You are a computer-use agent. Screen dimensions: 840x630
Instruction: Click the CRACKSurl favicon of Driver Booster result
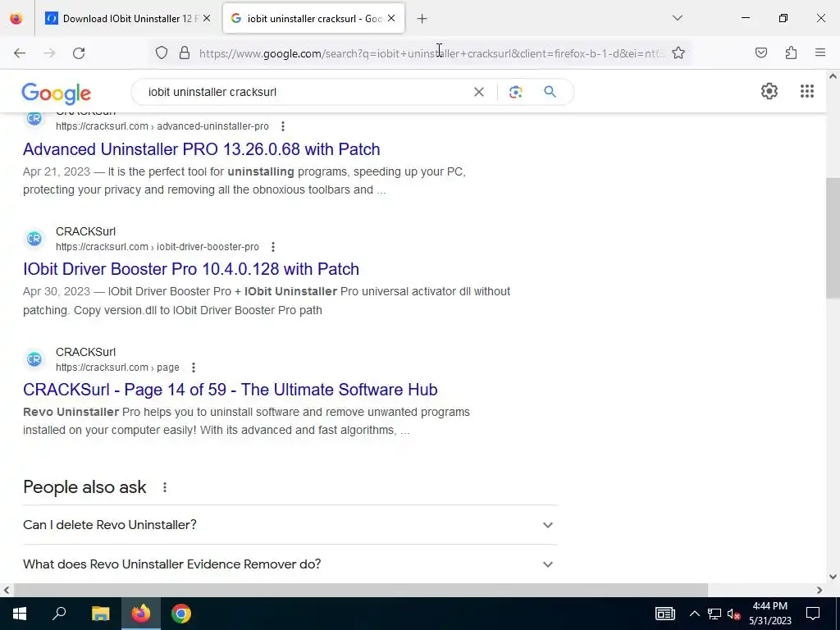34,239
